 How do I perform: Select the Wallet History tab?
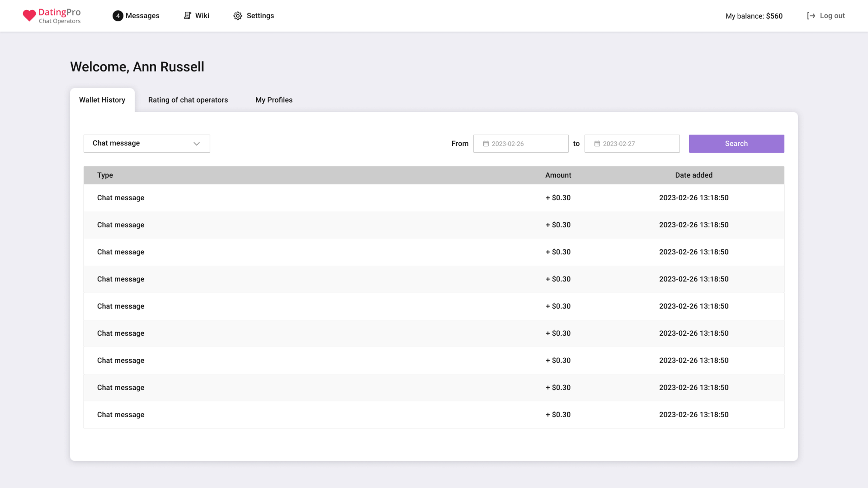[x=102, y=100]
